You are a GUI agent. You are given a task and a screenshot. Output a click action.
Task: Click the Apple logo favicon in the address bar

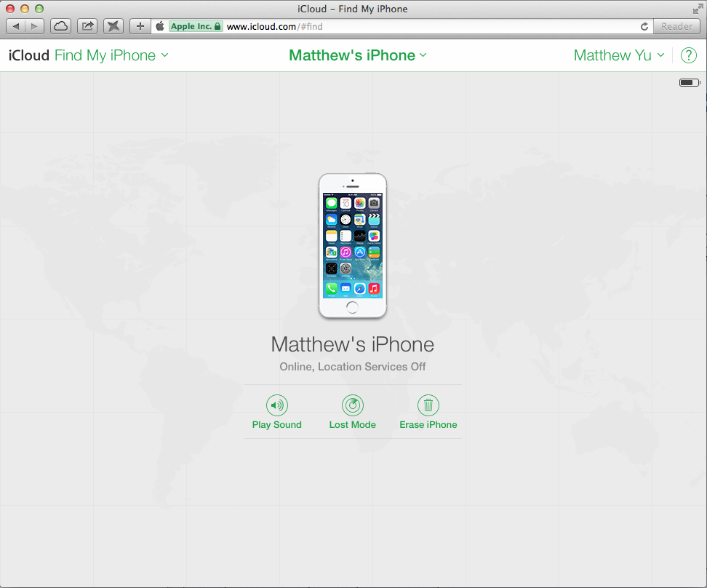[160, 26]
